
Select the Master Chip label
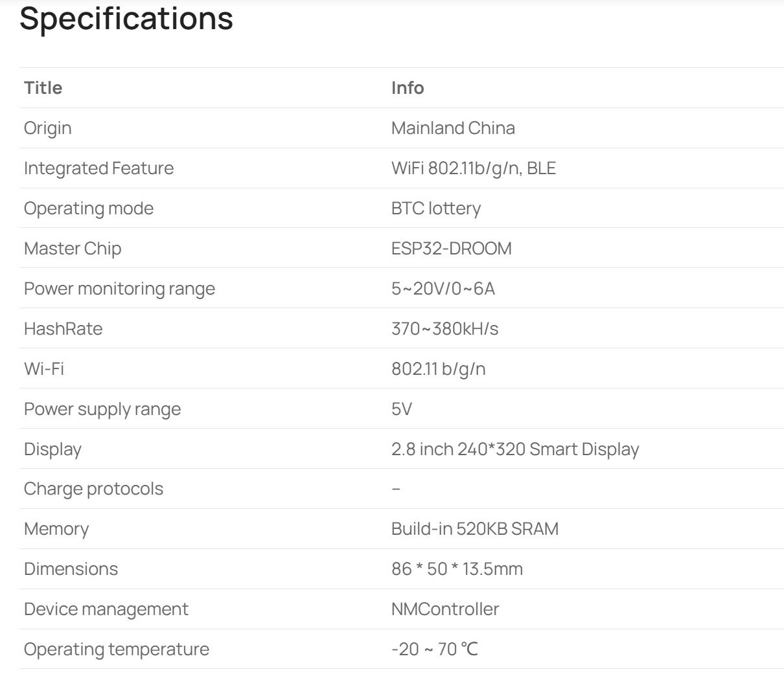coord(73,249)
